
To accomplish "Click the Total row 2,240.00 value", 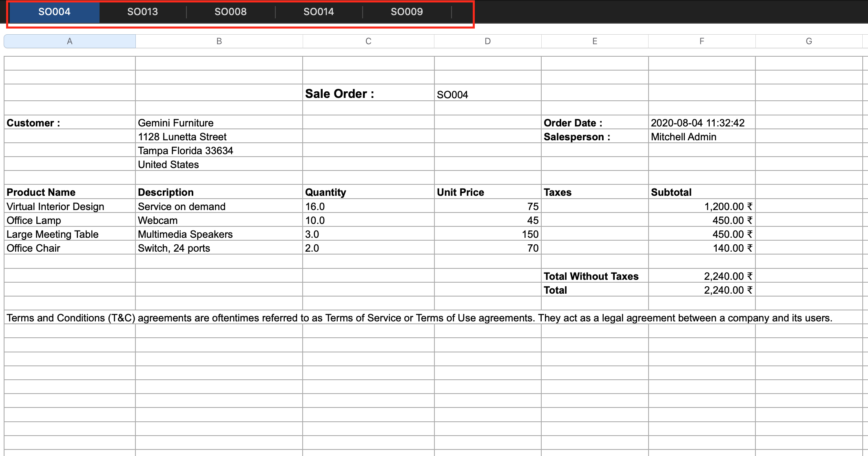I will pos(702,290).
